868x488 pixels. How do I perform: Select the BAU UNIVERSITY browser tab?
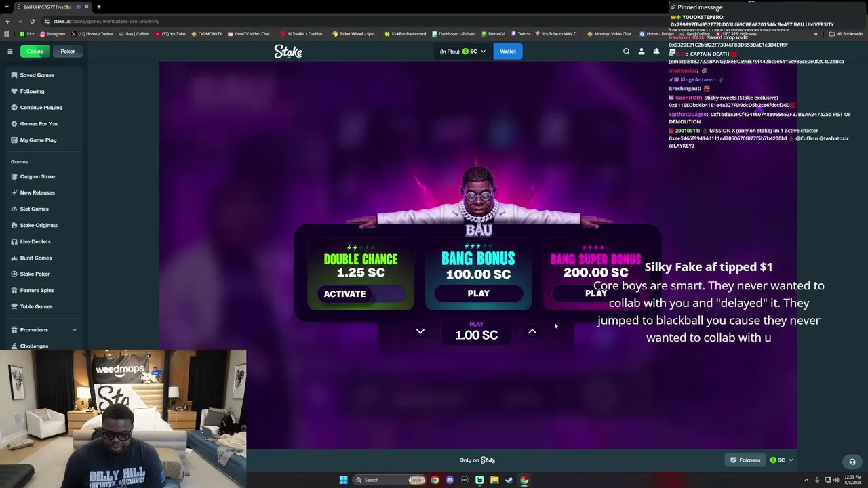click(52, 7)
